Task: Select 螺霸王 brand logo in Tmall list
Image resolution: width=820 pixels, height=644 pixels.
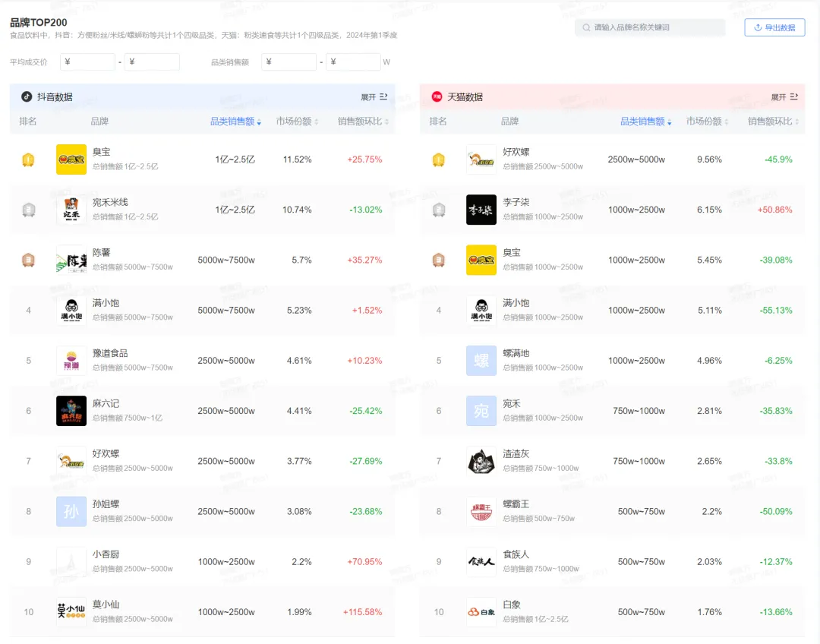Action: [x=481, y=512]
